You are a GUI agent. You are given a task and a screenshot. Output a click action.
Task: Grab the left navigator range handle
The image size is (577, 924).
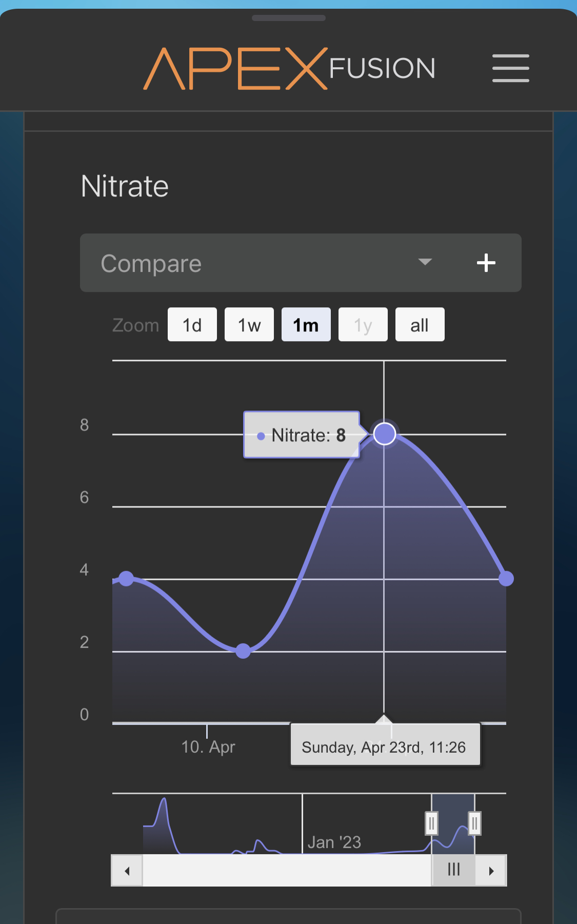point(431,823)
